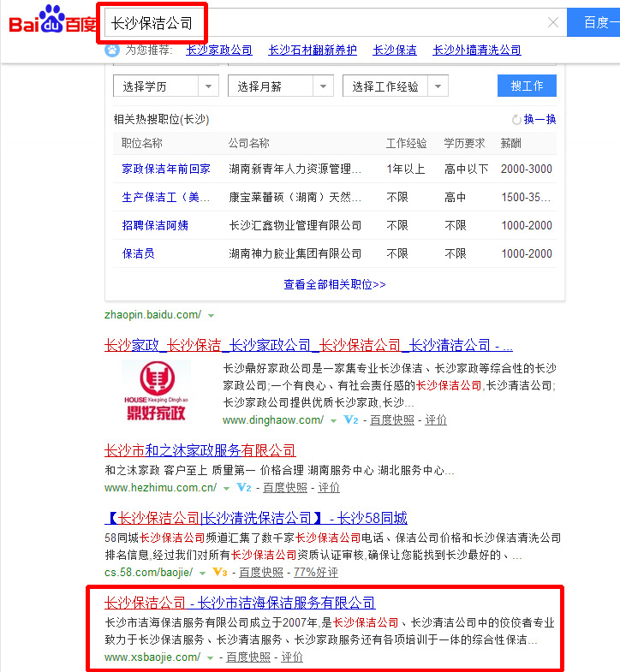Clear the search box with the X icon
Viewport: 620px width, 672px height.
553,22
